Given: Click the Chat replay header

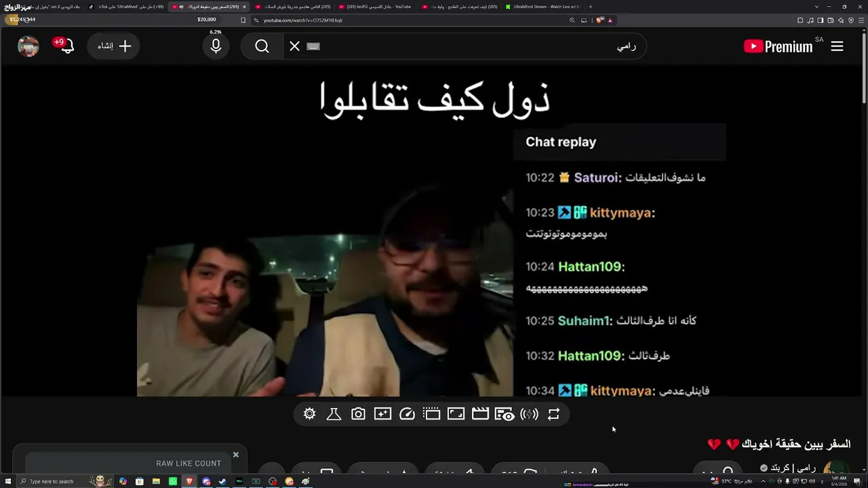Looking at the screenshot, I should click(561, 142).
